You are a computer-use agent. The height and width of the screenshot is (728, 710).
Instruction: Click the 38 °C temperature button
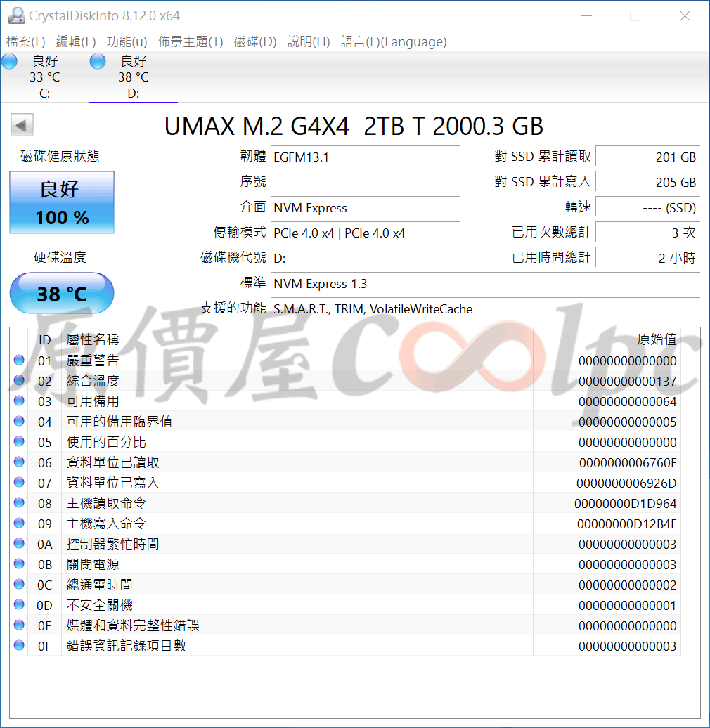[x=62, y=294]
